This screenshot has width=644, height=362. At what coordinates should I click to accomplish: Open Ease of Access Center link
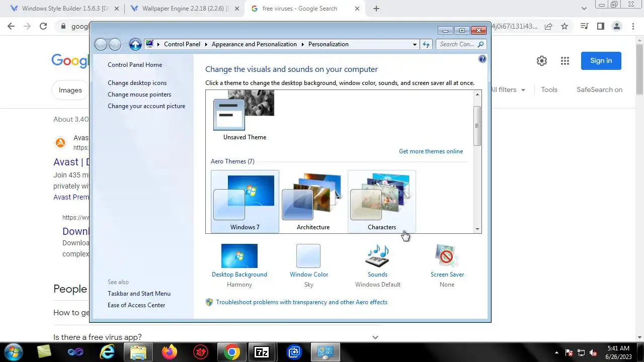point(136,305)
